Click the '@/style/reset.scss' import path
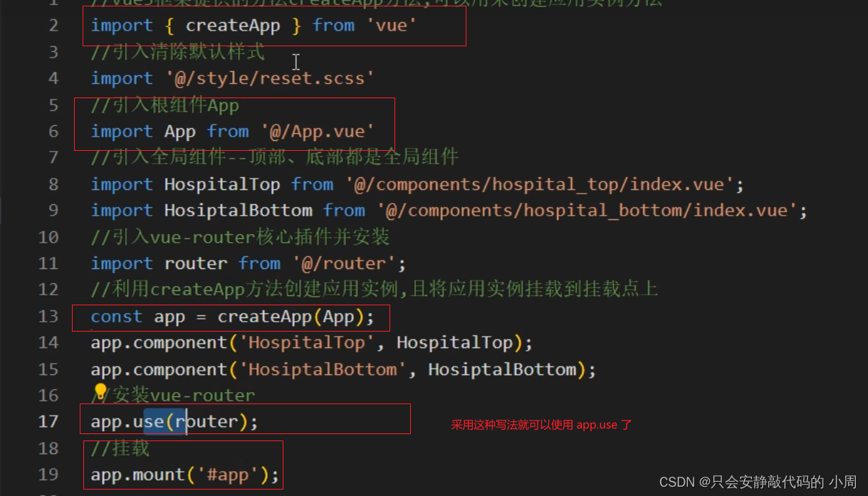Image resolution: width=868 pixels, height=496 pixels. [269, 78]
